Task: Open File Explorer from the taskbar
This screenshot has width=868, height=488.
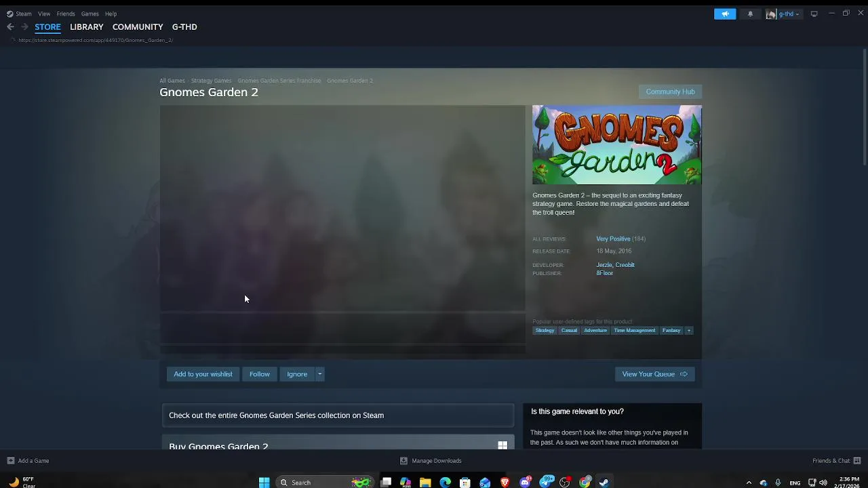Action: [425, 483]
